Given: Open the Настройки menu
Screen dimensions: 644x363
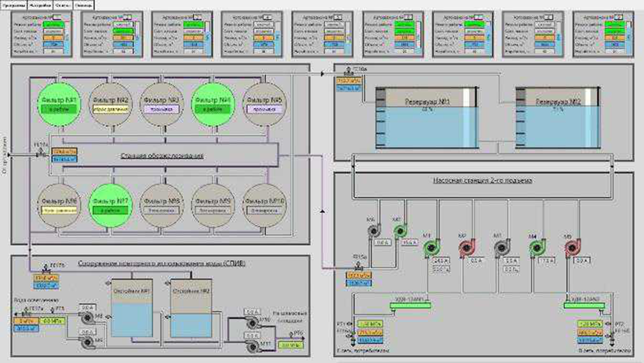Looking at the screenshot, I should click(x=40, y=5).
